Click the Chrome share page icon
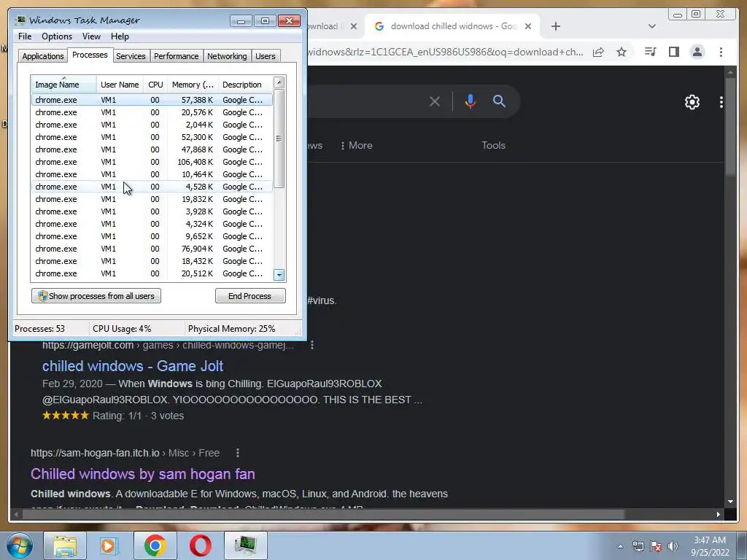Screen dimensions: 747x560 coord(598,52)
